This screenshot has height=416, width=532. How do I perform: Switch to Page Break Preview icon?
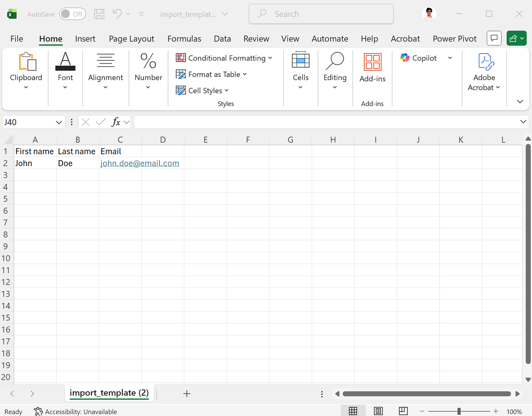[403, 411]
